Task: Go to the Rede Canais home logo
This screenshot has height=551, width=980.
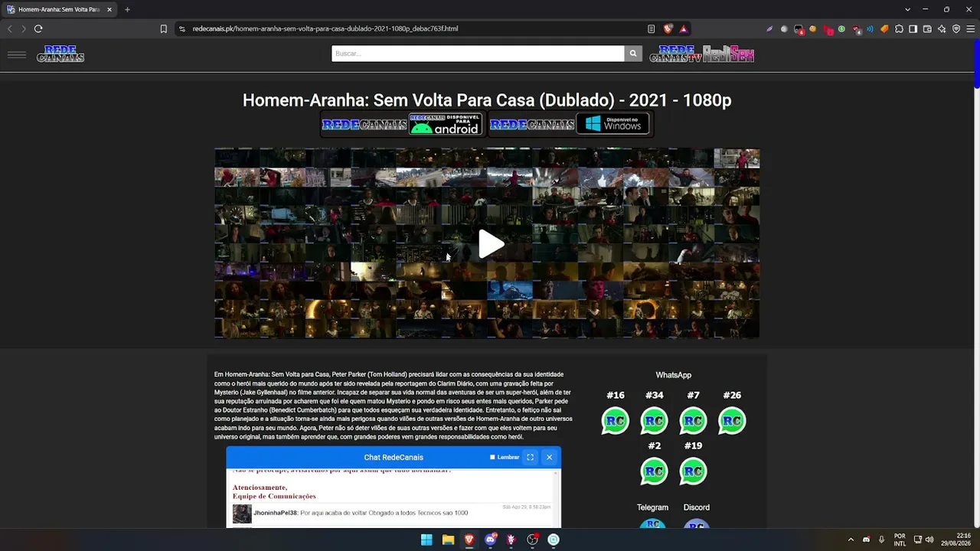Action: tap(60, 54)
